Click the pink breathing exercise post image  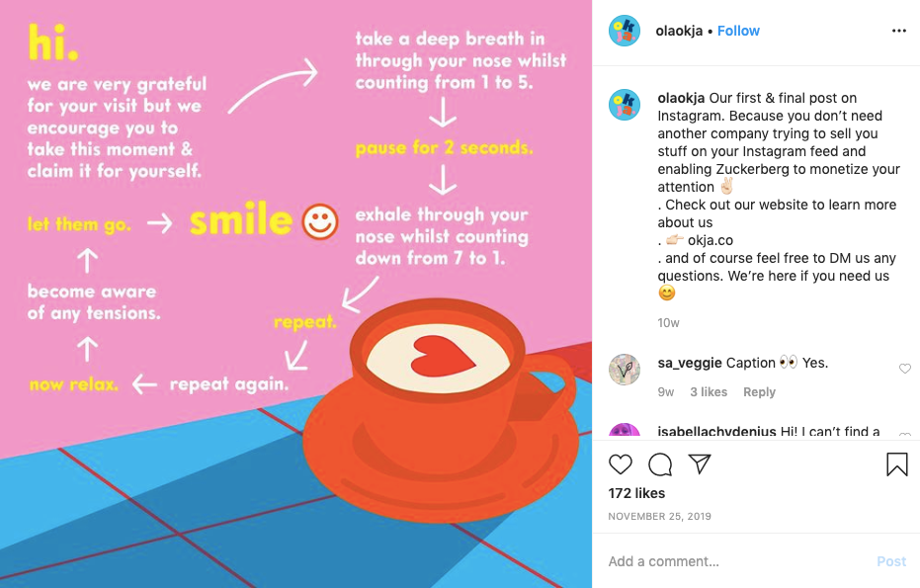295,294
